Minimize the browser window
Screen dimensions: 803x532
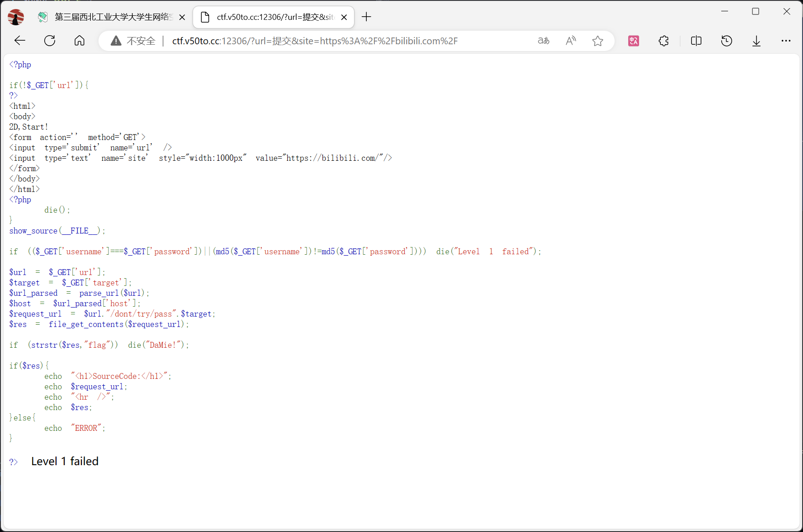725,11
